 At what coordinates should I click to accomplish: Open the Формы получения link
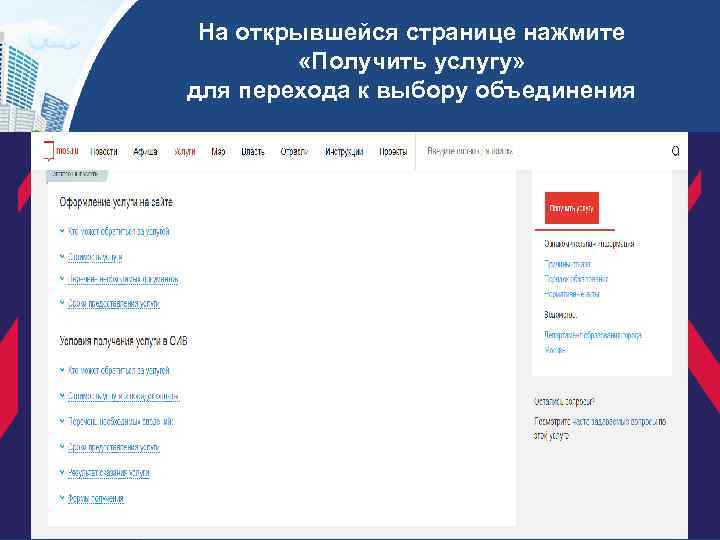point(96,498)
